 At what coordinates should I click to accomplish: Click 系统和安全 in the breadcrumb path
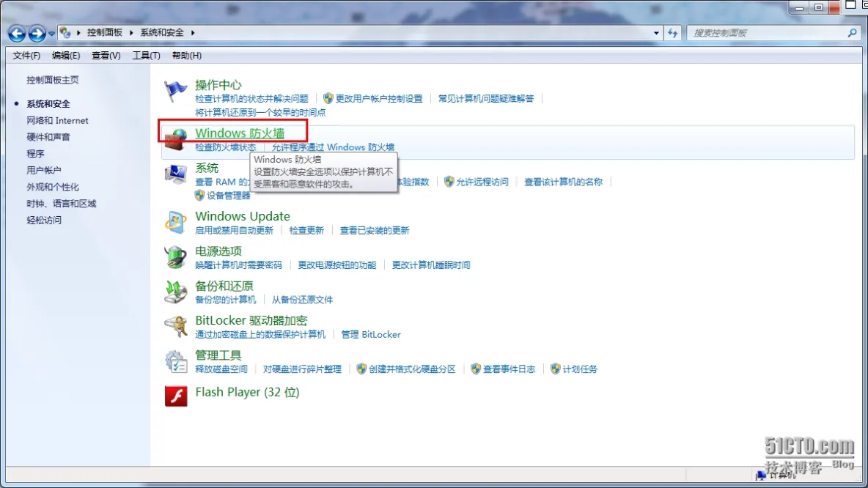tap(161, 33)
